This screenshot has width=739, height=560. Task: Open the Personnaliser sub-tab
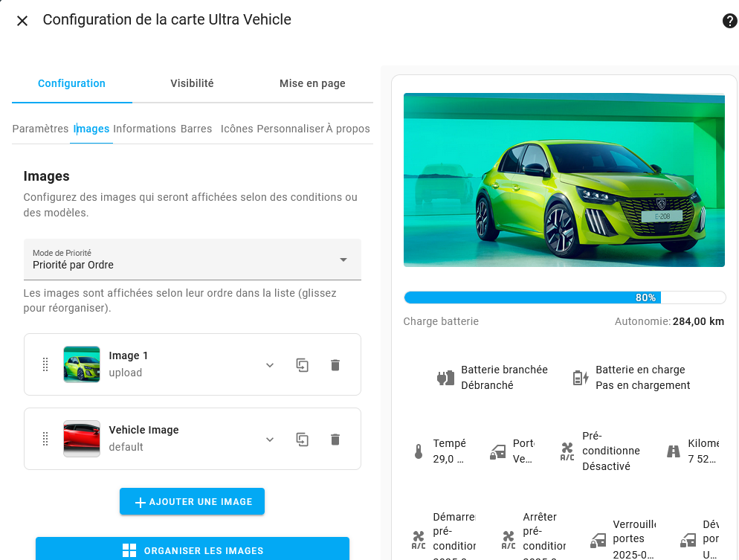click(x=291, y=129)
